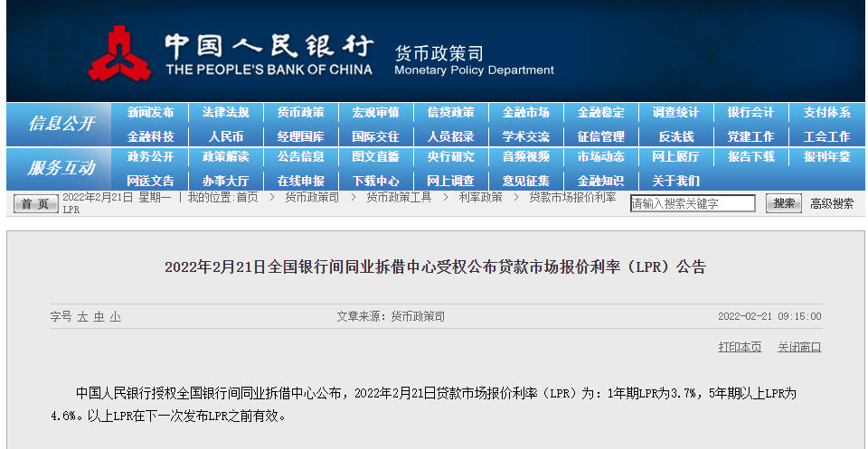The width and height of the screenshot is (868, 449).
Task: Focus the search keyword input field
Action: tap(693, 203)
